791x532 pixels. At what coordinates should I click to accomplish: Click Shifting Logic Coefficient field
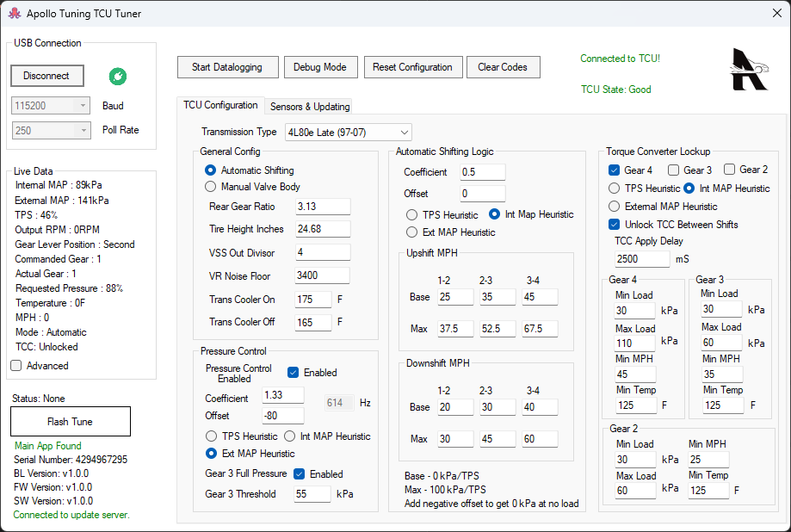(483, 171)
